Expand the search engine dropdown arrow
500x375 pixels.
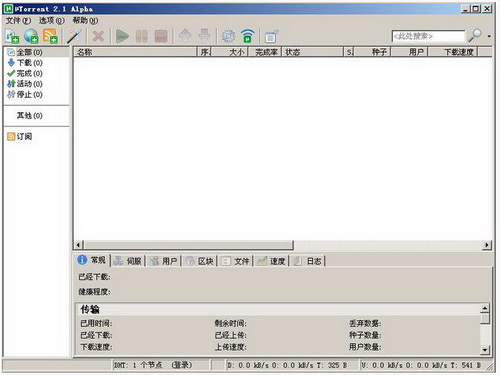pos(489,36)
